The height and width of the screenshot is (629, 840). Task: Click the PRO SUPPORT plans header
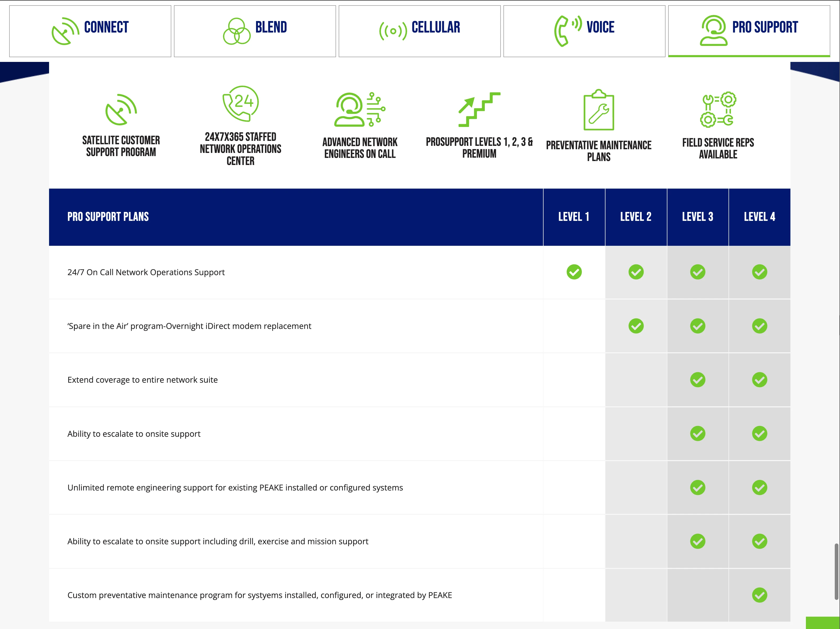click(x=108, y=216)
